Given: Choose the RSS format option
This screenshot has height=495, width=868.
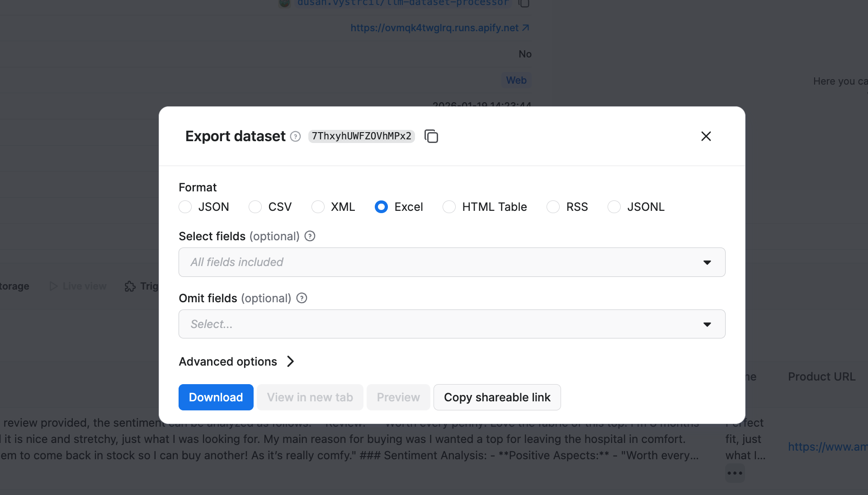Looking at the screenshot, I should pyautogui.click(x=553, y=207).
